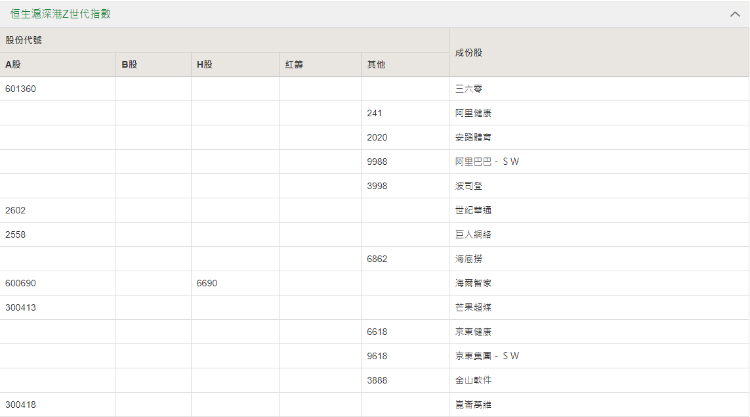Select stock code 300413 cell

coord(21,307)
